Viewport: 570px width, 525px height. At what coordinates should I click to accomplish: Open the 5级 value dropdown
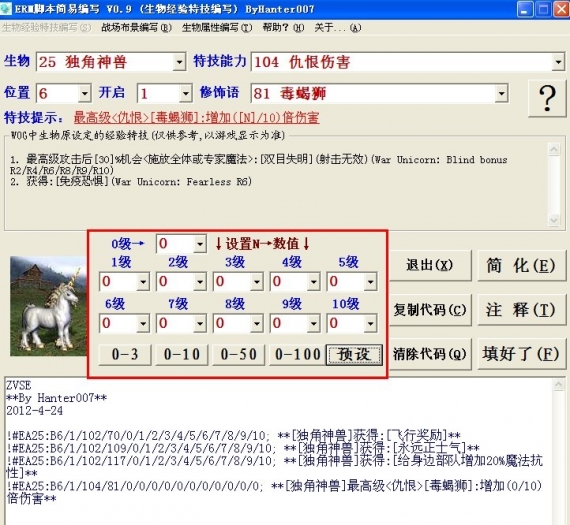coord(370,282)
